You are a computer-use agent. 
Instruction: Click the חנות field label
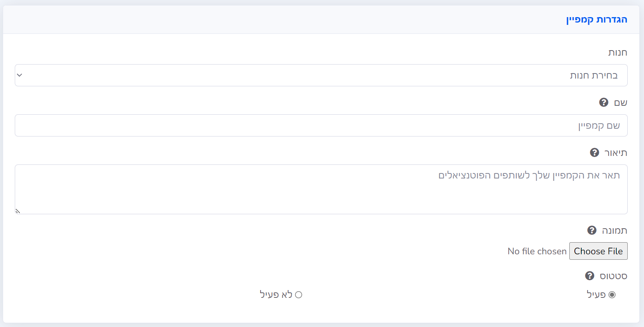[x=618, y=52]
